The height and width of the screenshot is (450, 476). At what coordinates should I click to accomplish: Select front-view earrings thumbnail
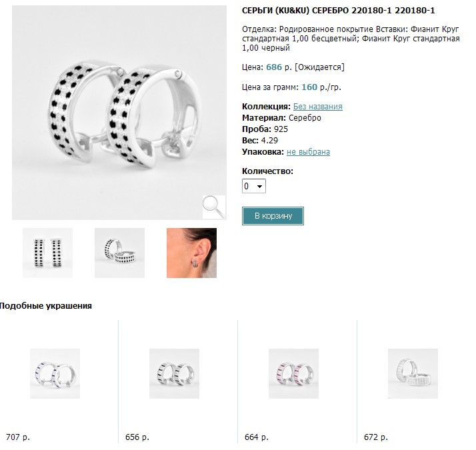(47, 253)
